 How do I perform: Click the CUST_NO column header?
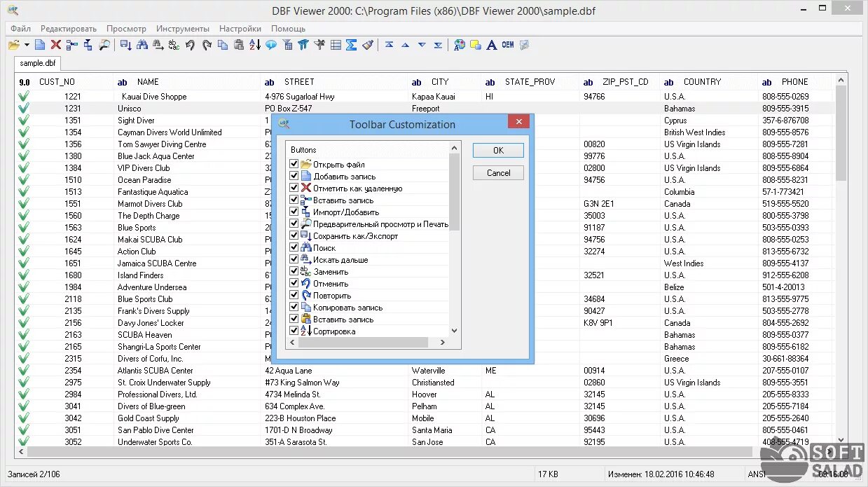(64, 82)
